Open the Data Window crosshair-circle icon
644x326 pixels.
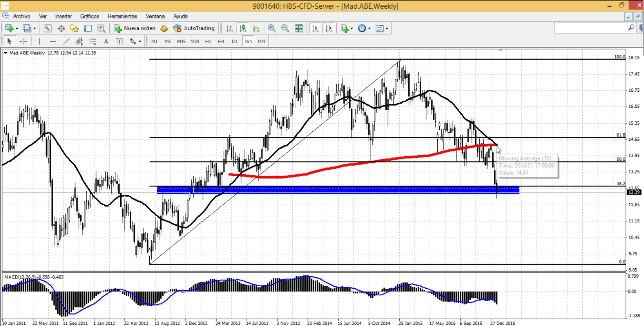click(61, 28)
